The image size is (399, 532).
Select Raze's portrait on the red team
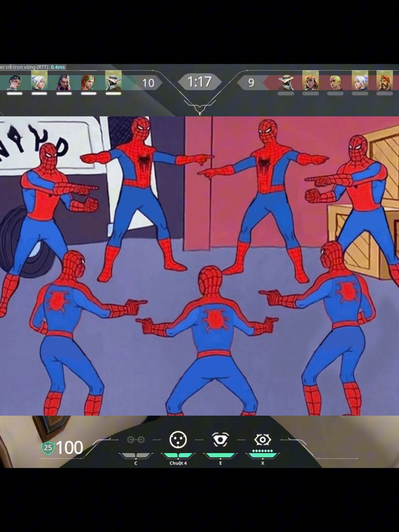[x=310, y=80]
